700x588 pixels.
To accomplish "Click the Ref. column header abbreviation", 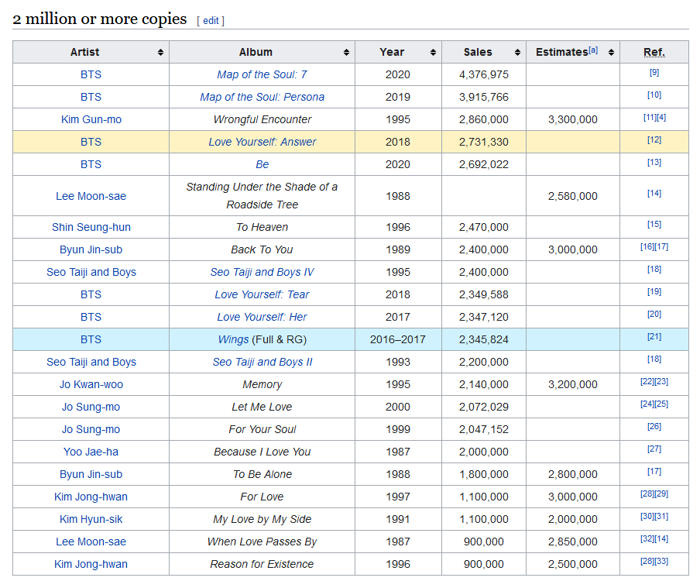I will [x=654, y=52].
